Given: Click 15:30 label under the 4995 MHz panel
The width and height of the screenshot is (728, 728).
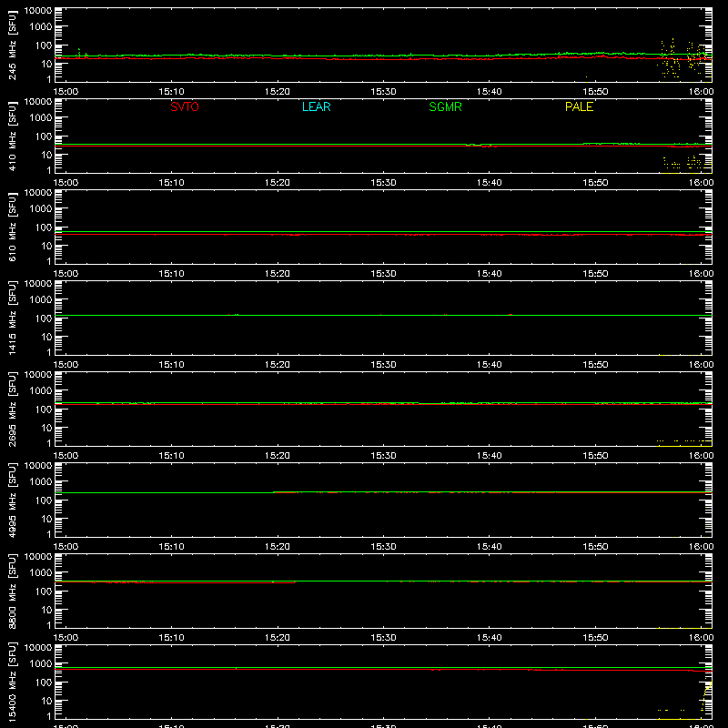Looking at the screenshot, I should click(383, 547).
